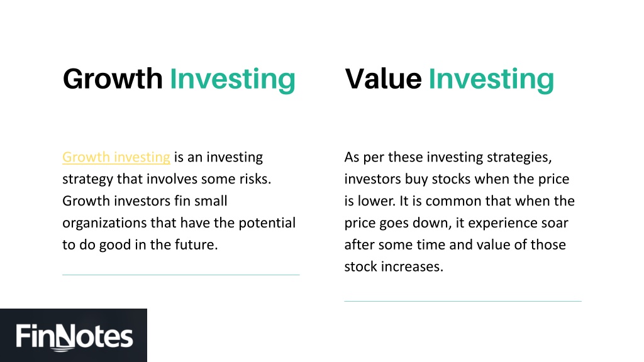Open the yellow "Growth investing" hyperlink
644x362 pixels.
116,157
